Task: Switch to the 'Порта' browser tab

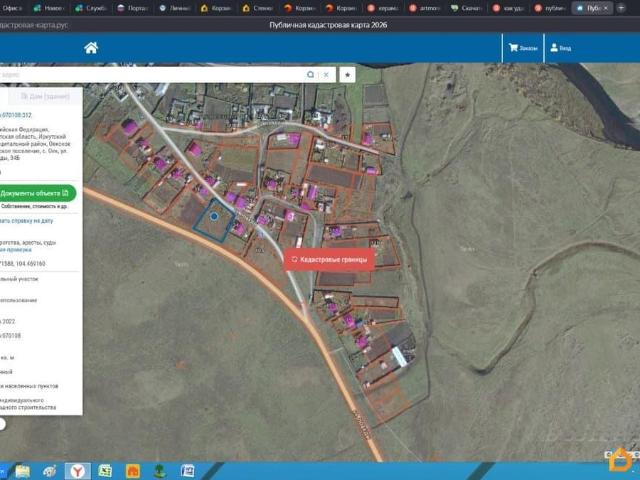Action: [x=132, y=8]
